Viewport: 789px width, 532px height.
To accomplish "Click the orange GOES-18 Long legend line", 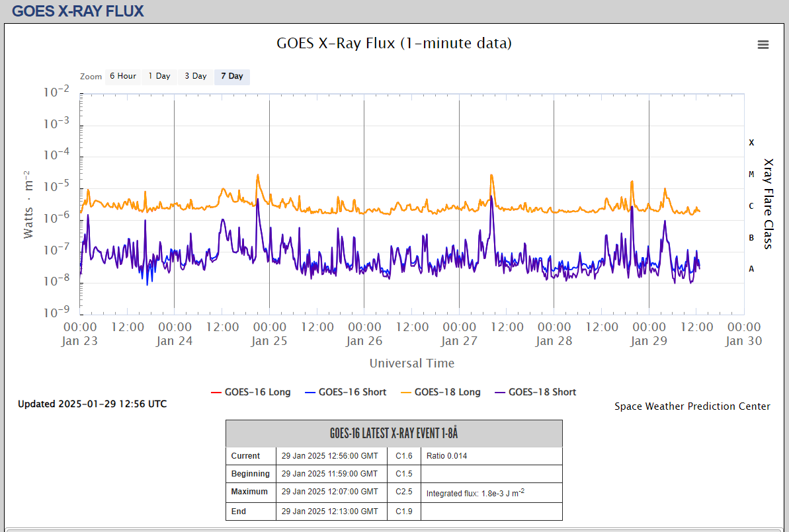I will (x=404, y=392).
